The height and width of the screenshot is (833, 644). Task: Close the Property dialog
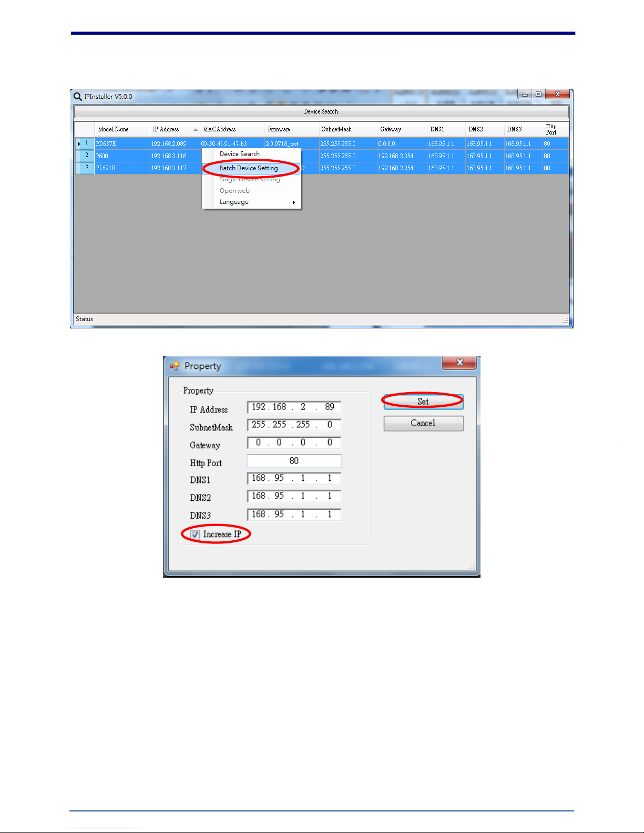[459, 362]
